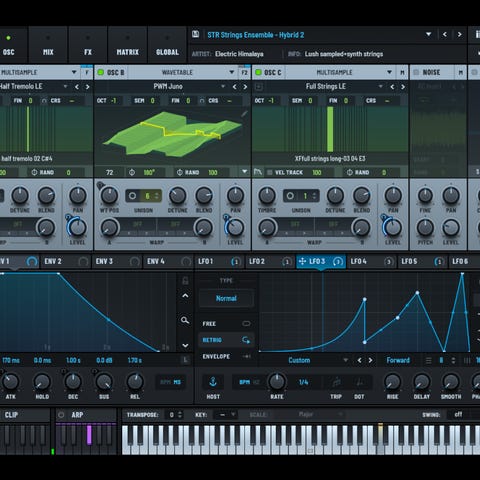Viewport: 480px width, 480px height.
Task: Toggle the HOST anchor sync button
Action: click(213, 382)
